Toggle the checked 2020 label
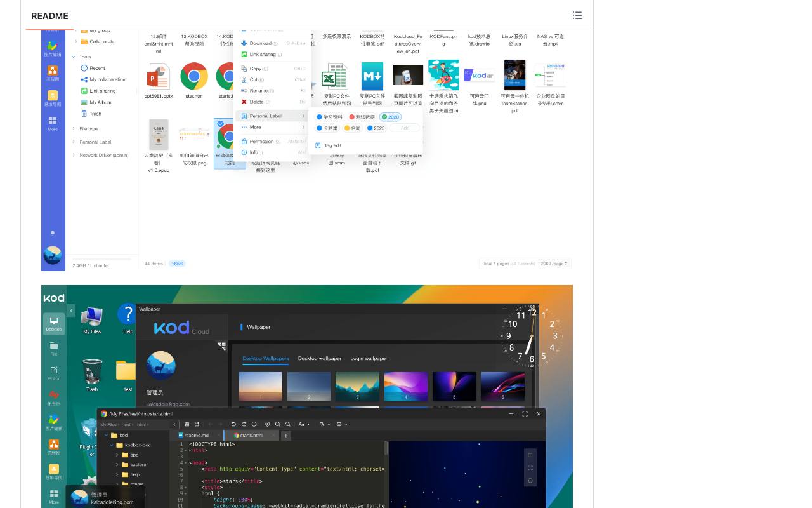This screenshot has height=508, width=812. pyautogui.click(x=390, y=117)
